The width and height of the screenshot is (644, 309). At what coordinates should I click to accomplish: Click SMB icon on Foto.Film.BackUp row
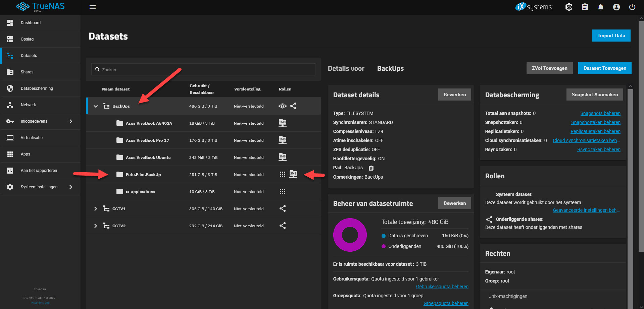293,174
